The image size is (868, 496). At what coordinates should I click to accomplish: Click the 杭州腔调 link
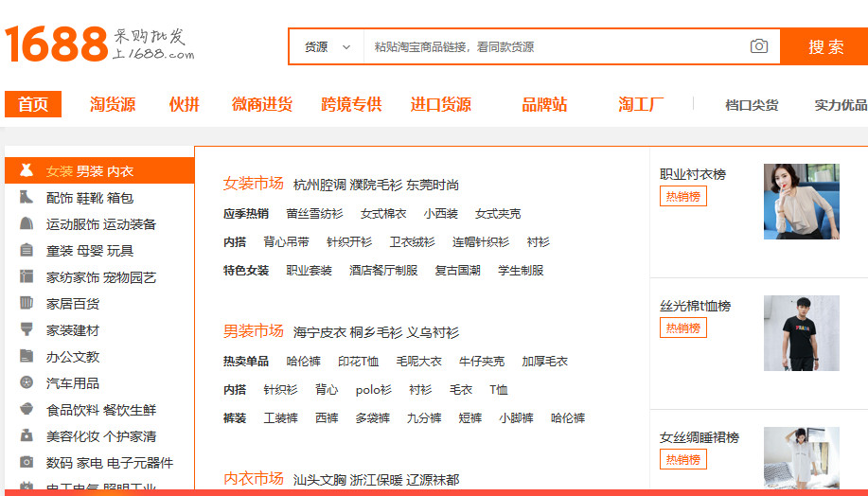click(x=319, y=185)
